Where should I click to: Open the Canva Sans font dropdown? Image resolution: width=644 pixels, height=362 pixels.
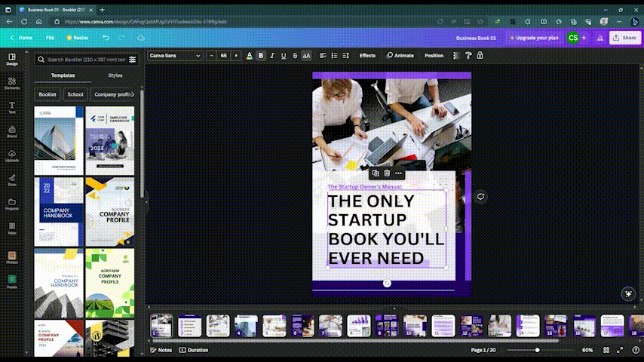click(x=175, y=56)
